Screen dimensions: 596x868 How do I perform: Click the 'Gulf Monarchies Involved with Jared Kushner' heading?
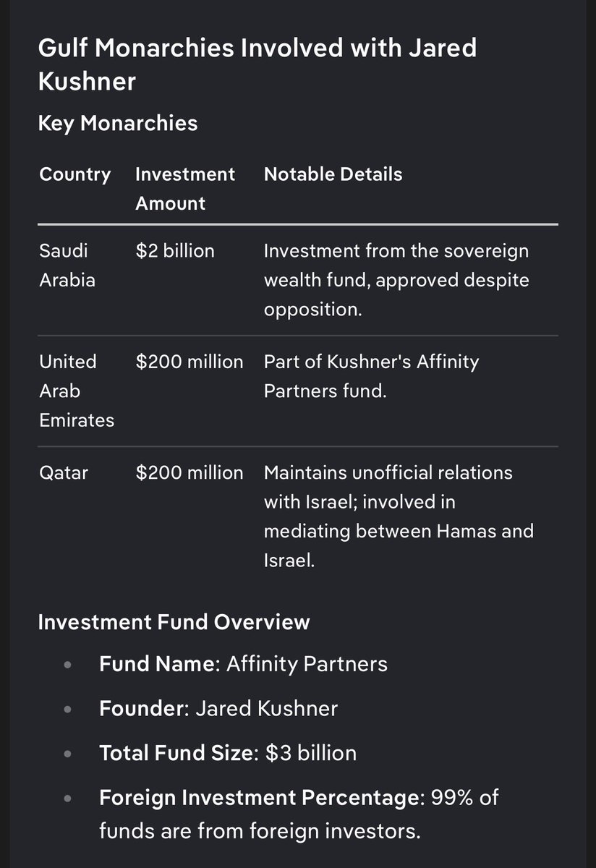(257, 65)
